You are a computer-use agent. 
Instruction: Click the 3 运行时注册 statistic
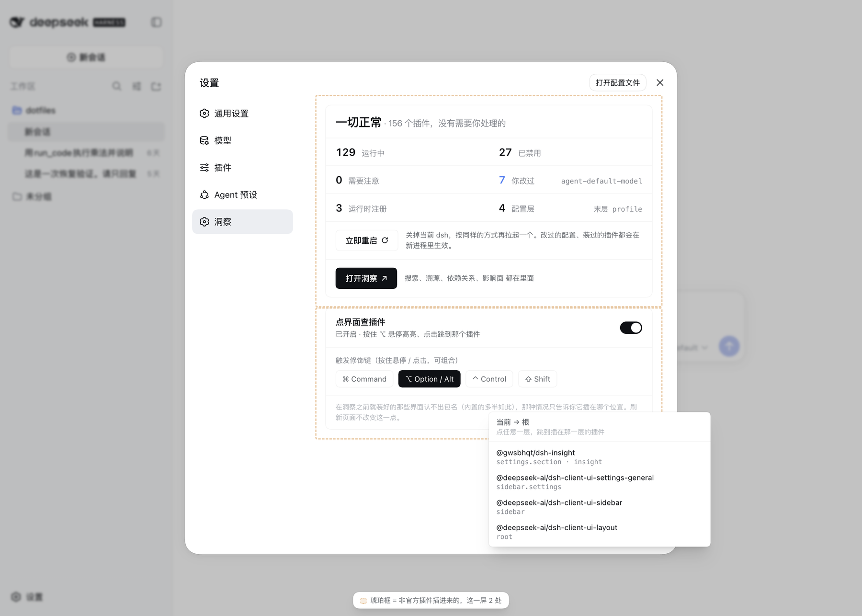pyautogui.click(x=361, y=208)
